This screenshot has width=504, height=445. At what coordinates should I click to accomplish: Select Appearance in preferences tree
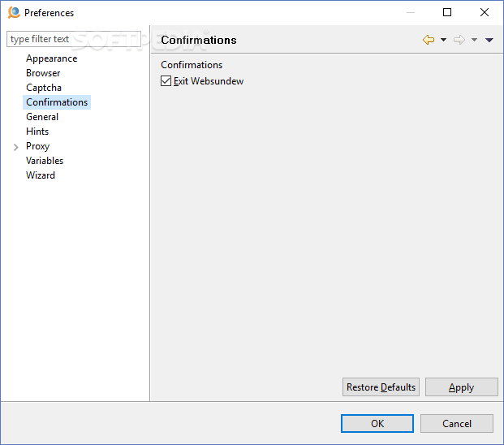pos(52,58)
